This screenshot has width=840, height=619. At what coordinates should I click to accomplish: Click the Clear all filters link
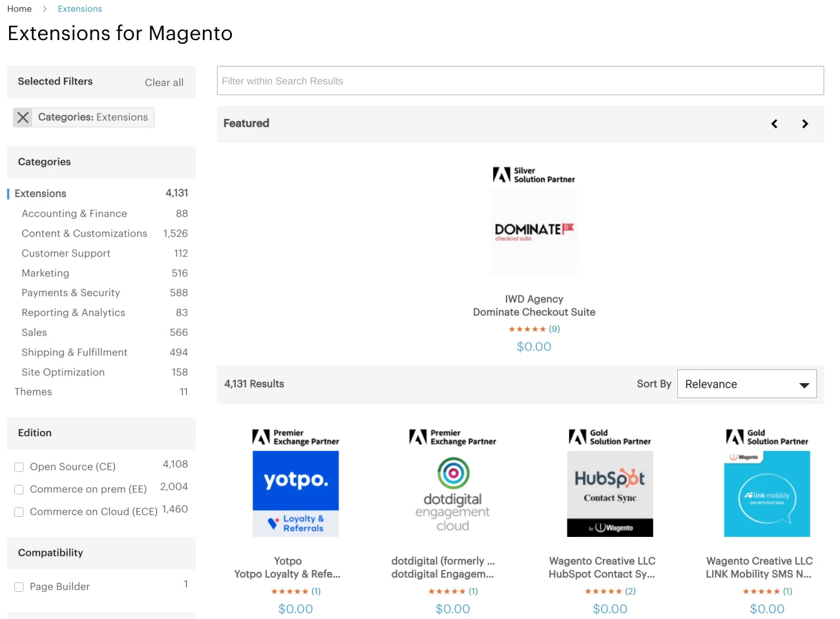(164, 83)
